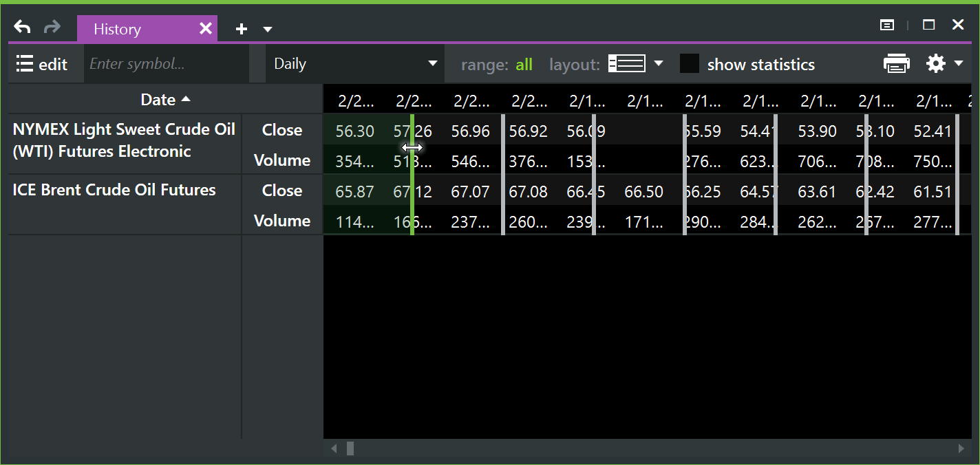
Task: Select the 65.87 Brent close cell
Action: pos(355,191)
